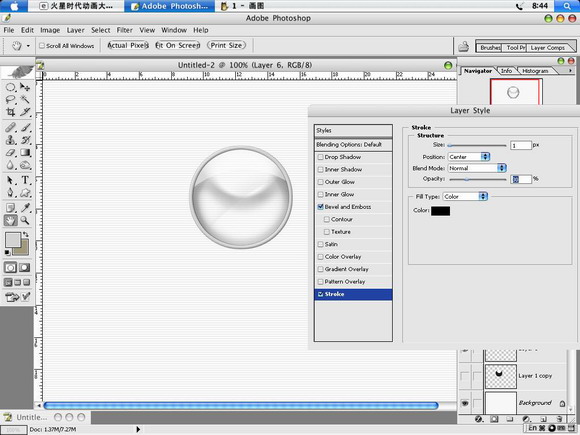580x435 pixels.
Task: Select the Lasso tool
Action: [10, 100]
